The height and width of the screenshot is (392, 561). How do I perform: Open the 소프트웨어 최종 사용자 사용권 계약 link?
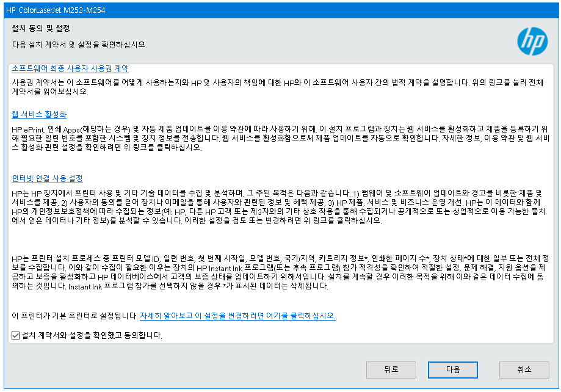(x=70, y=68)
